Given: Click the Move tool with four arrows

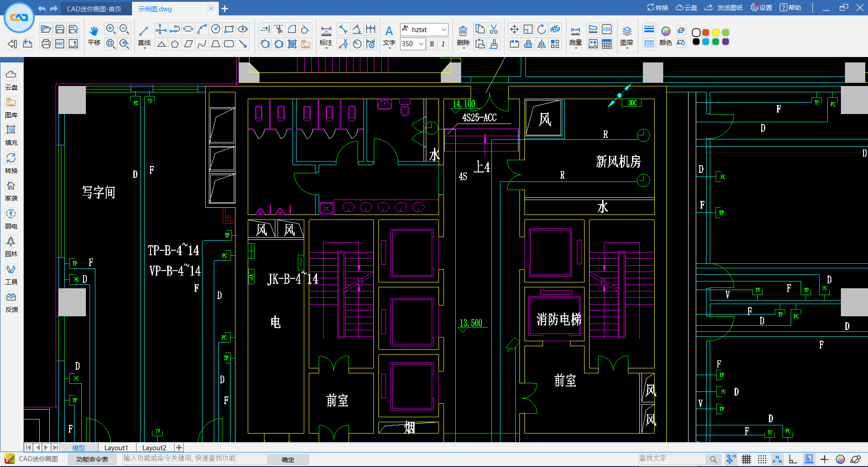Looking at the screenshot, I should tap(514, 29).
